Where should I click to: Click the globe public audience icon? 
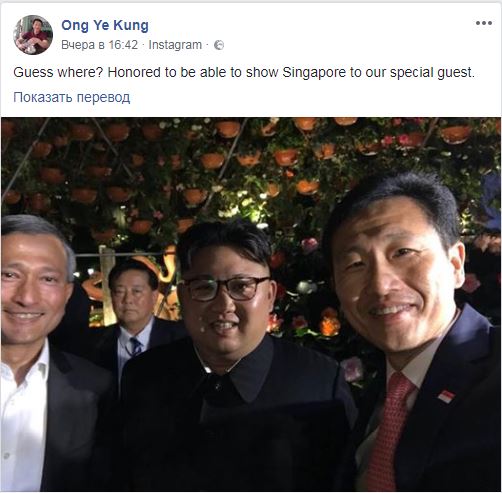219,45
